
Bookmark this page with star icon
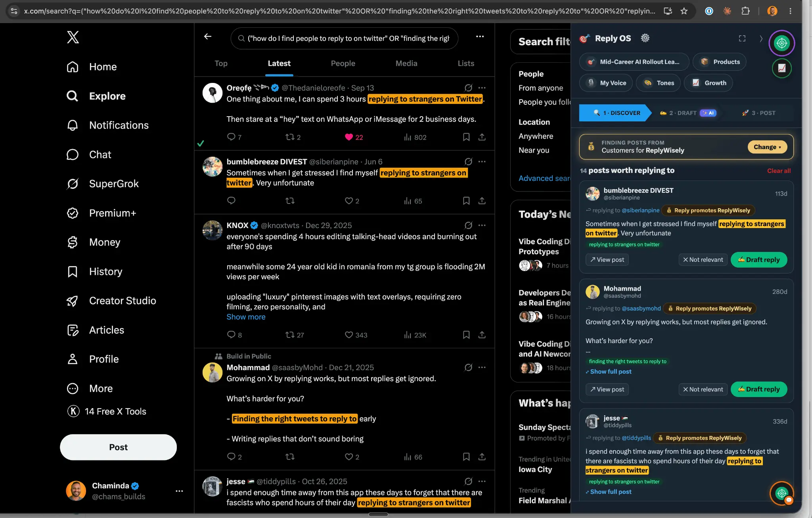click(684, 11)
